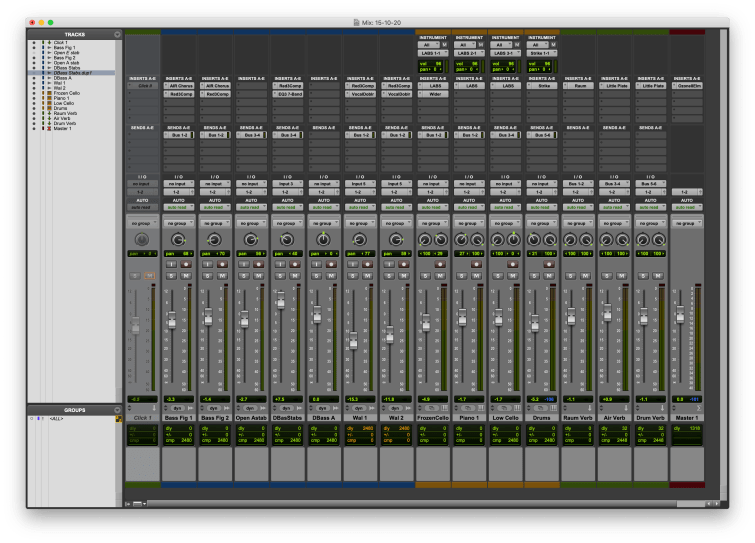Image resolution: width=755 pixels, height=543 pixels.
Task: Toggle MIDI mute on FrozenCello instrument
Action: coord(445,46)
